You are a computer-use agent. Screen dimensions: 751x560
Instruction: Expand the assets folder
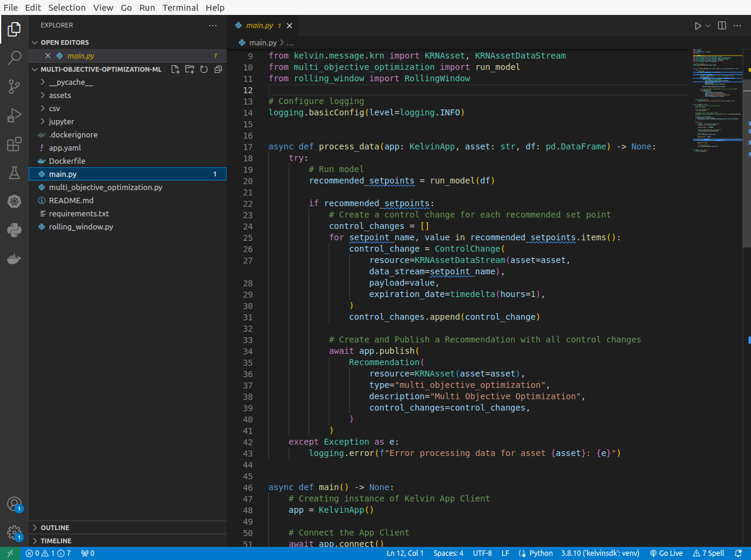pos(60,96)
